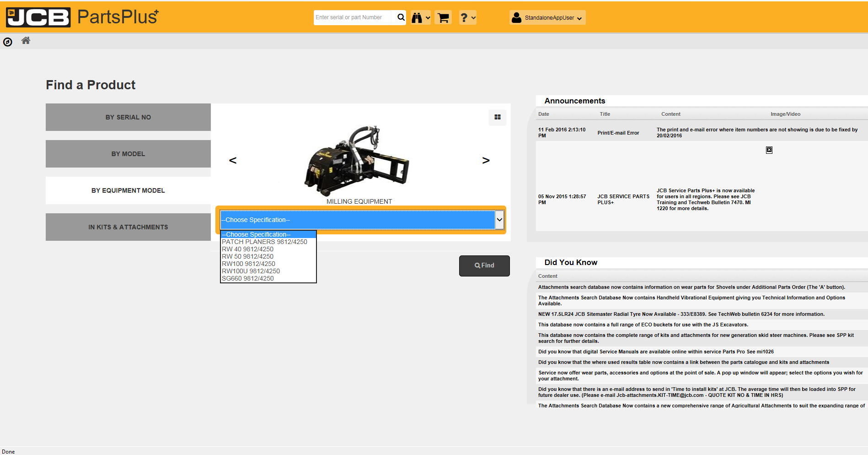868x455 pixels.
Task: Choose PATCH PLANERS 9812/4250 option
Action: click(x=268, y=242)
